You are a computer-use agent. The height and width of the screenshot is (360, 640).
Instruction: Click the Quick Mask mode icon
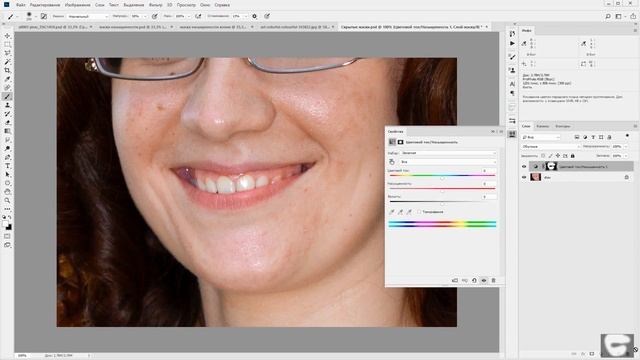click(x=7, y=236)
